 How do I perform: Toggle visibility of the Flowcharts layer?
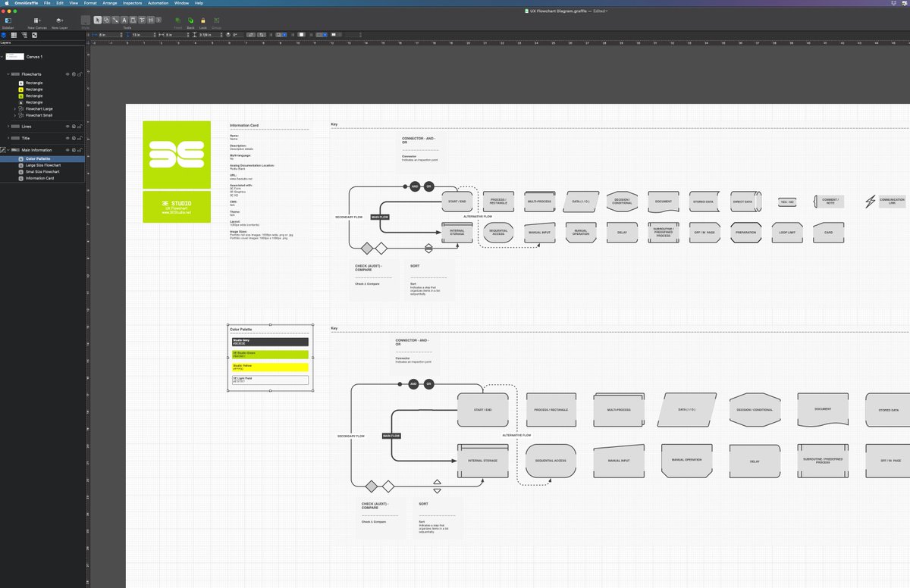tap(67, 74)
